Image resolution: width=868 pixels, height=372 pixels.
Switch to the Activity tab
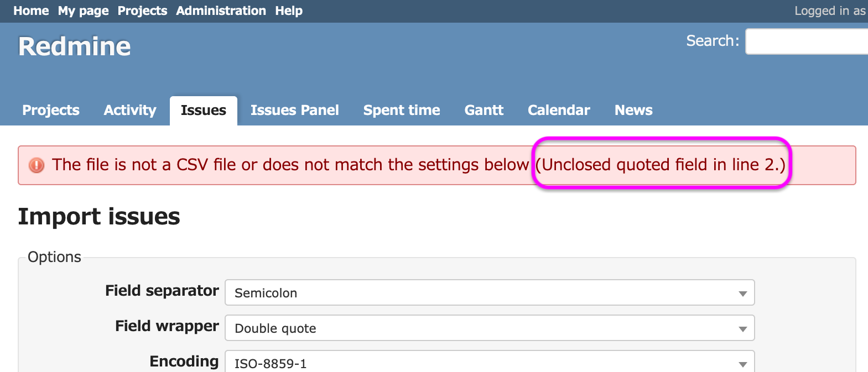click(x=130, y=110)
